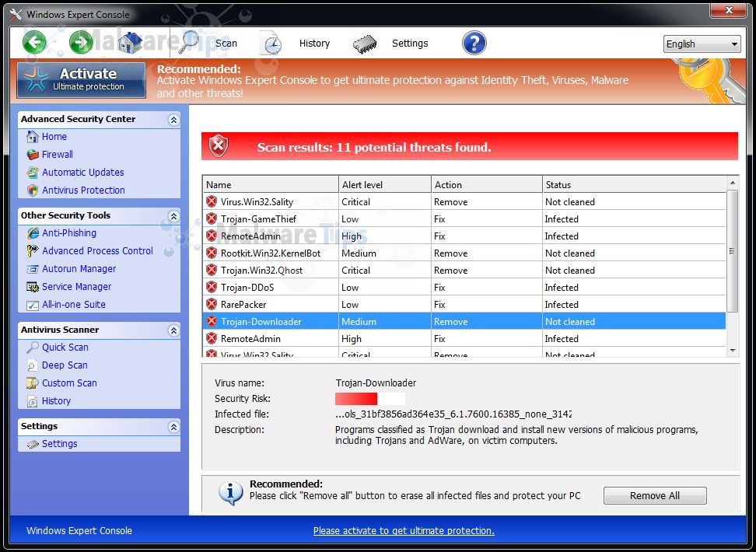Open Settings from the top toolbar
756x552 pixels.
coord(409,44)
